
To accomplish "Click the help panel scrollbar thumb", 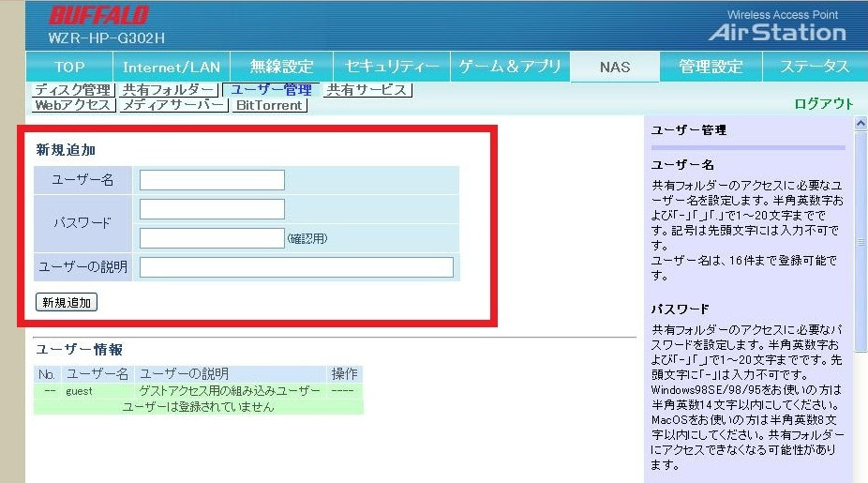I will 861,241.
